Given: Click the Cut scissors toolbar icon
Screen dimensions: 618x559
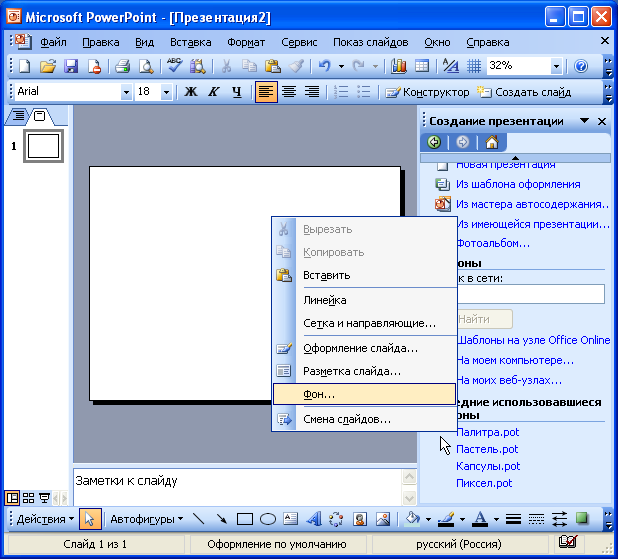Looking at the screenshot, I should coord(226,66).
